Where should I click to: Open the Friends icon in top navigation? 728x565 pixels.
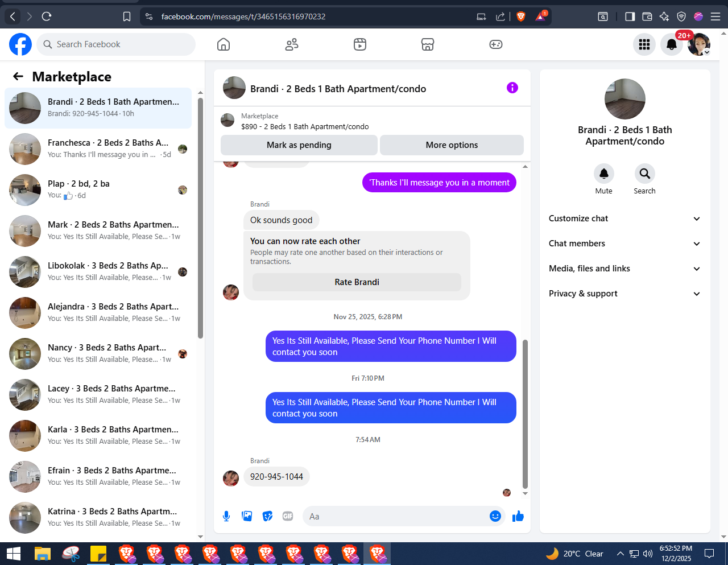coord(292,44)
